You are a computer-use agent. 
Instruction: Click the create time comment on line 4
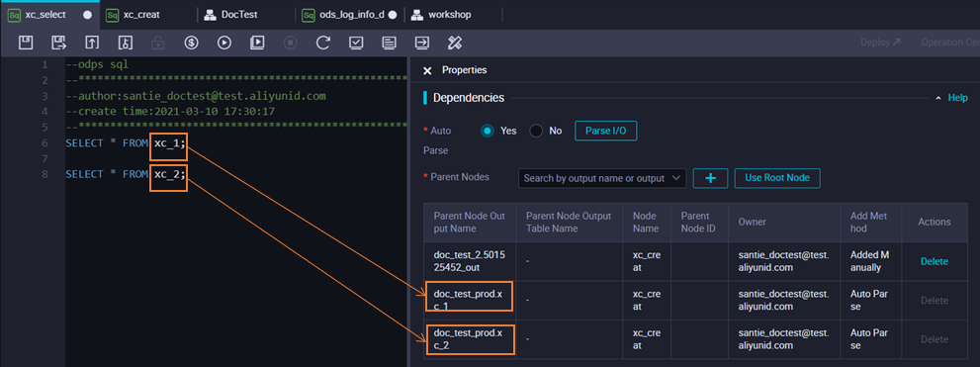(x=171, y=112)
